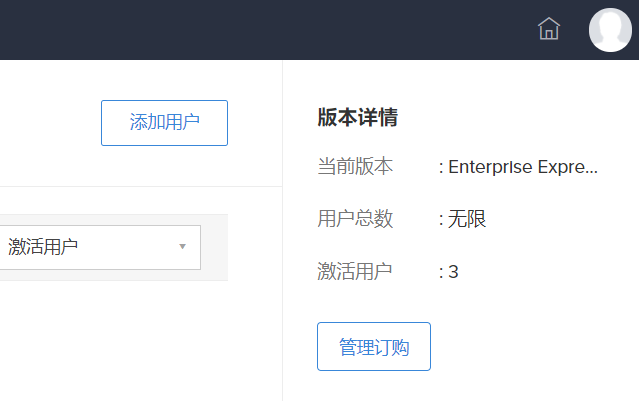
Task: Click the colon before Enterprise edition text
Action: click(x=441, y=167)
